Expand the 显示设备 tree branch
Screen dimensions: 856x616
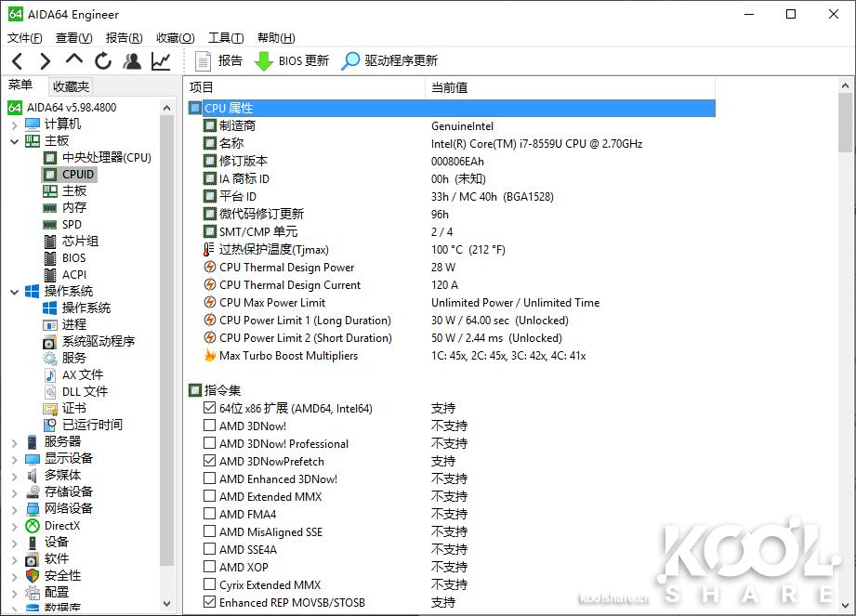17,457
